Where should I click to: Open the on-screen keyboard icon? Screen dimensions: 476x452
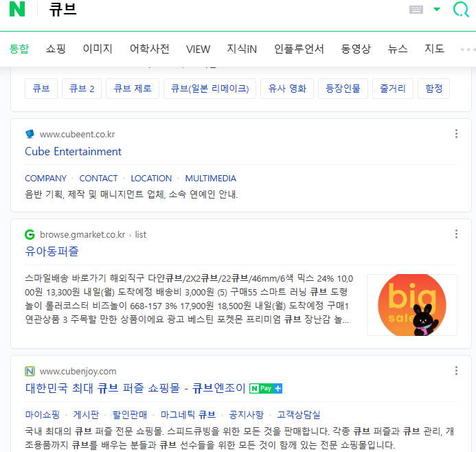point(416,10)
